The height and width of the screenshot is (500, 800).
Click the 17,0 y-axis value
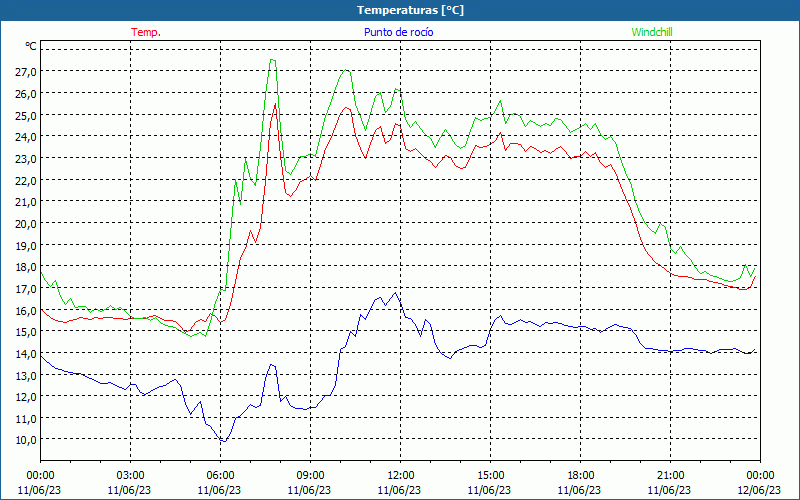point(26,288)
